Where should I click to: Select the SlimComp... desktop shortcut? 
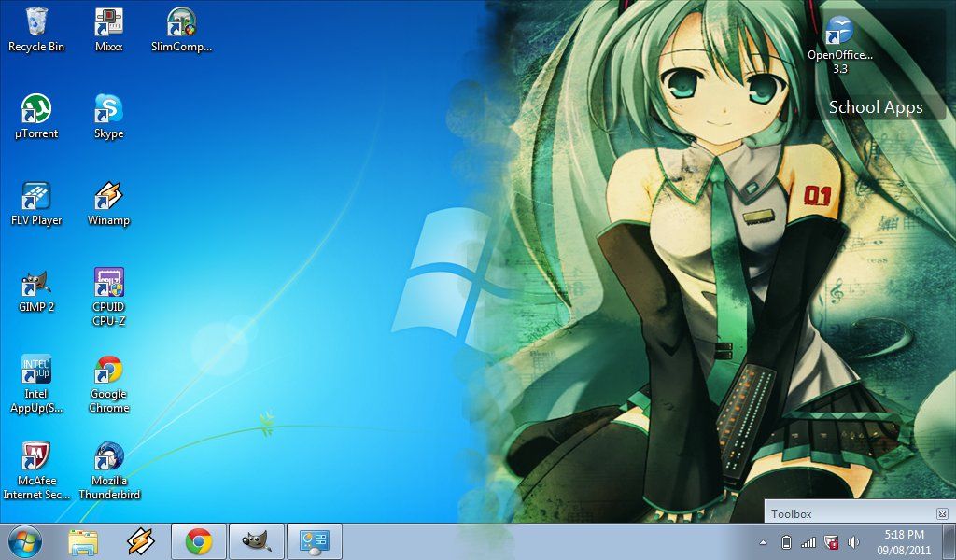pyautogui.click(x=181, y=30)
